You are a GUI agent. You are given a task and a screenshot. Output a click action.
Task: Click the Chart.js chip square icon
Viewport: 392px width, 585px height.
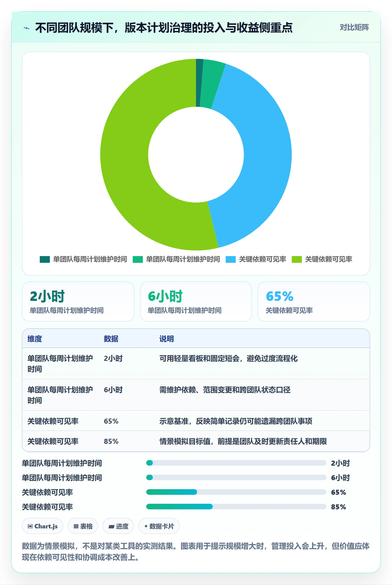pos(30,526)
